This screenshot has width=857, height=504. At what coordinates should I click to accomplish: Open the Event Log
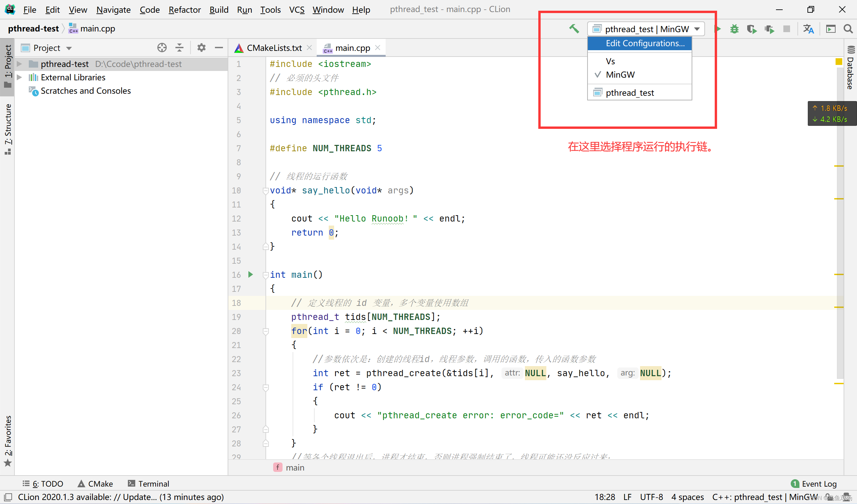[814, 484]
